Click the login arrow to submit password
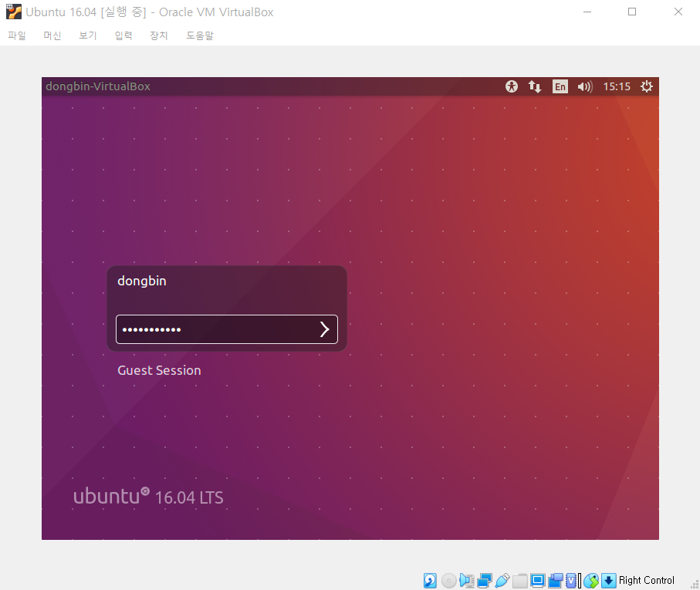The width and height of the screenshot is (700, 590). [325, 329]
